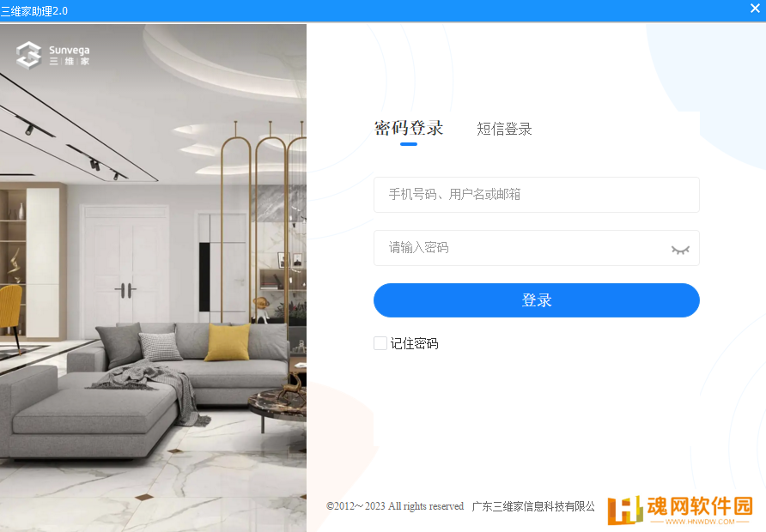The image size is (766, 532).
Task: Click the orange 魂网软件园 building logo icon
Action: click(625, 510)
